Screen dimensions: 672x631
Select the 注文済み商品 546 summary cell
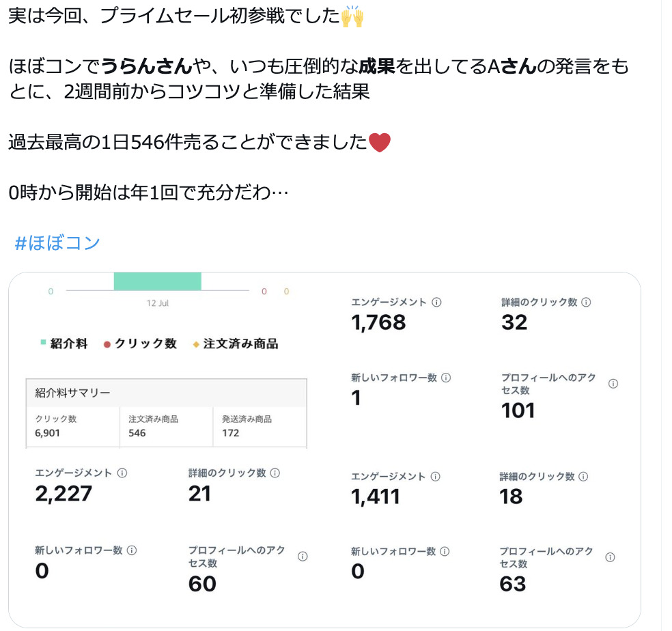tap(166, 427)
